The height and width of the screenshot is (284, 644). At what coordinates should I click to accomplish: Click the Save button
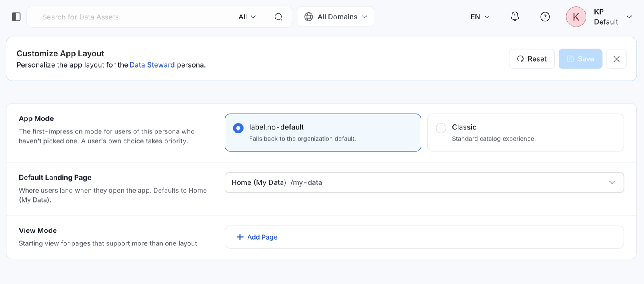[x=580, y=59]
